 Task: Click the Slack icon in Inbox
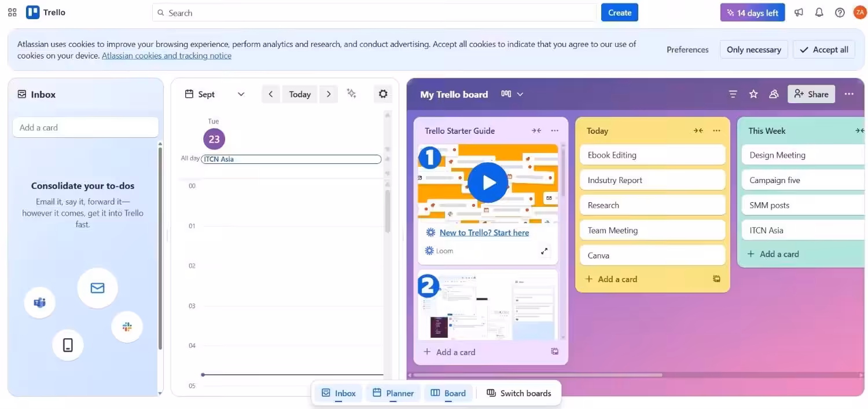[x=127, y=327]
